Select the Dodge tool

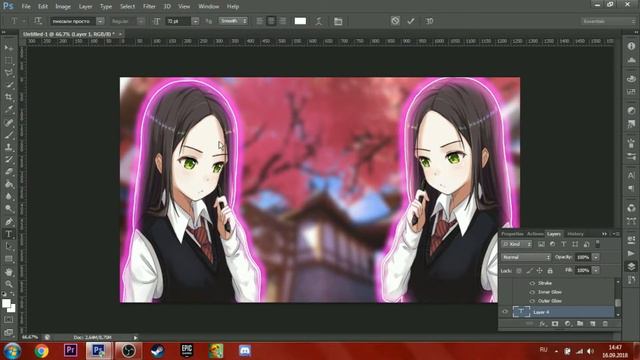[x=9, y=209]
